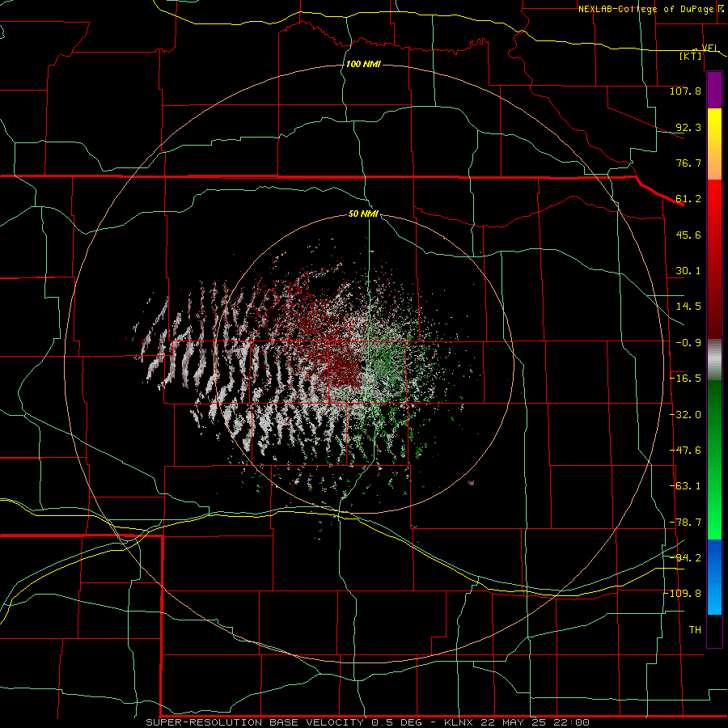Click the -32.0 legend value
This screenshot has height=728, width=728.
pyautogui.click(x=685, y=415)
